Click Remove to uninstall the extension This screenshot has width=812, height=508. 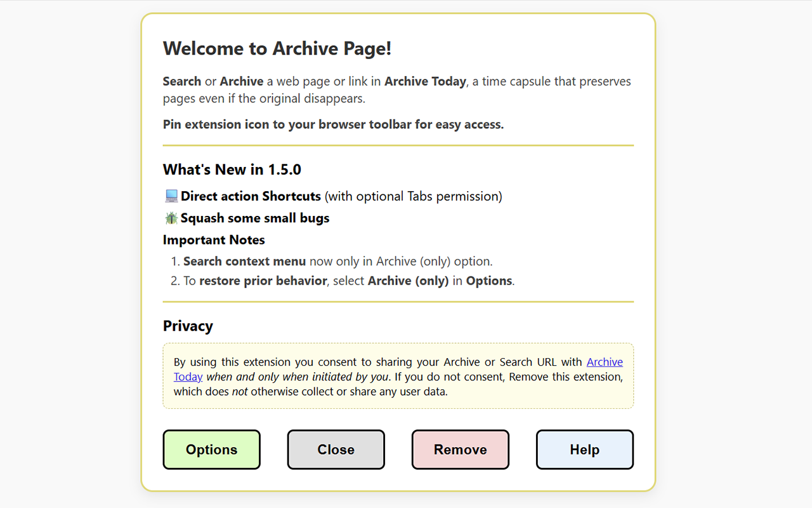[460, 450]
